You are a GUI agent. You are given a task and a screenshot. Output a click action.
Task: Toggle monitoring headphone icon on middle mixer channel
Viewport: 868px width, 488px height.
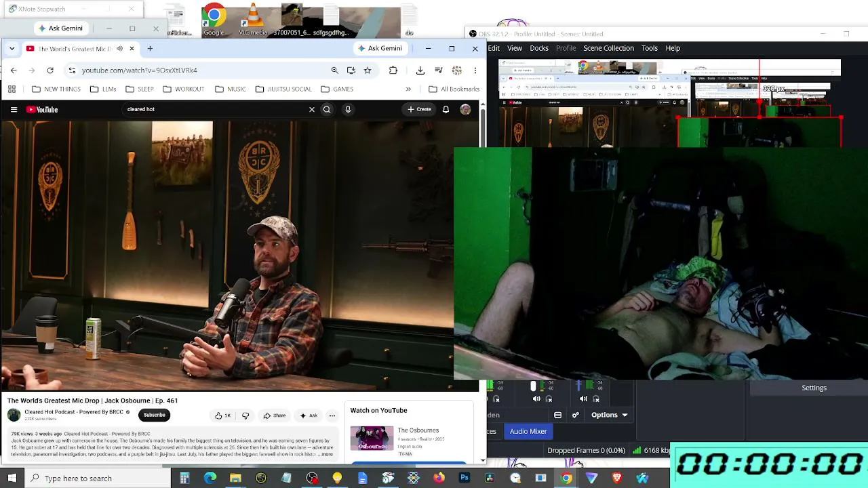coord(549,399)
